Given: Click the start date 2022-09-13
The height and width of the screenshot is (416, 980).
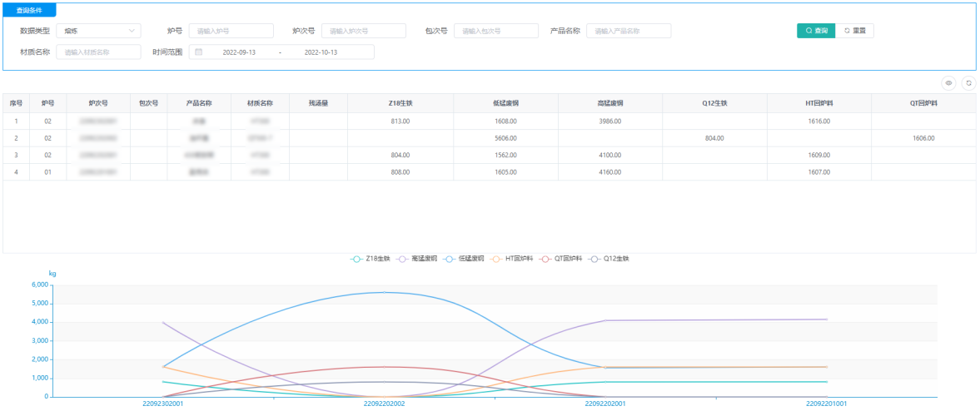Looking at the screenshot, I should coord(239,52).
